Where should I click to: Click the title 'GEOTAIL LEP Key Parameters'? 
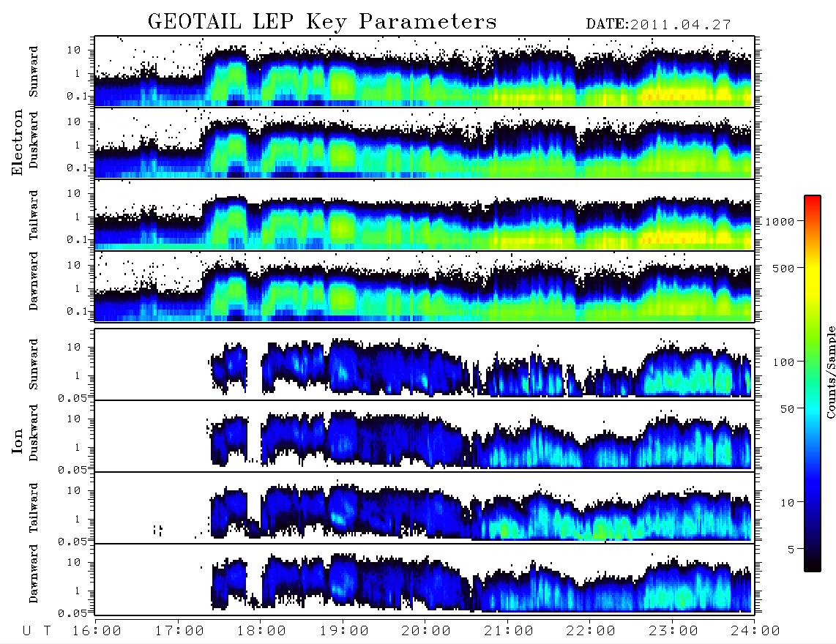(x=322, y=22)
